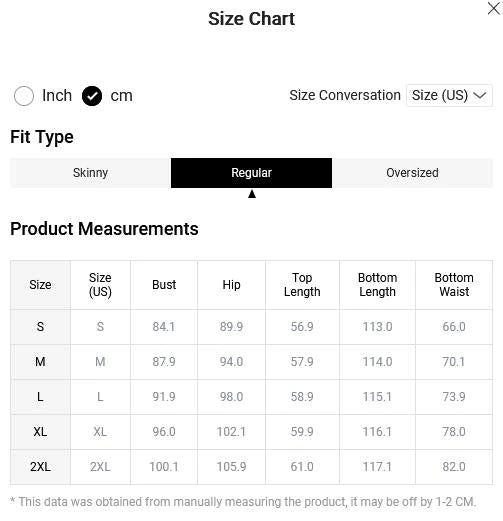Select the S size row label
The image size is (503, 521).
40,327
